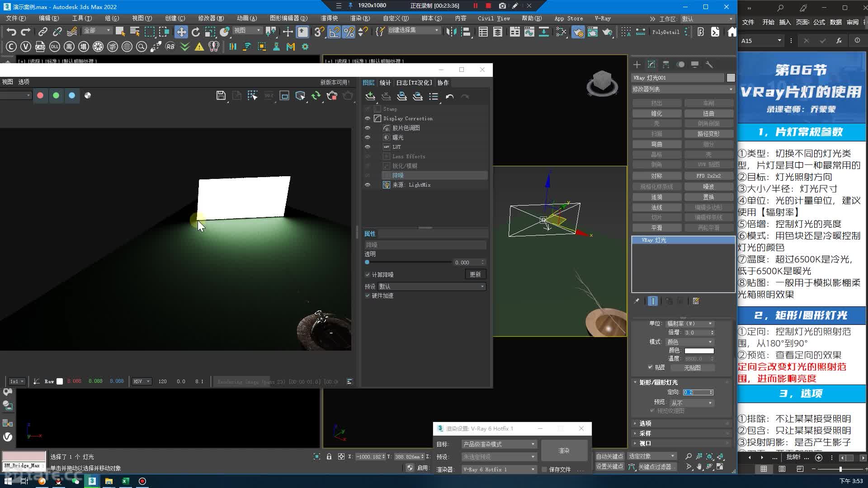Uncheck the 硬件加速 checkbox

tap(368, 296)
